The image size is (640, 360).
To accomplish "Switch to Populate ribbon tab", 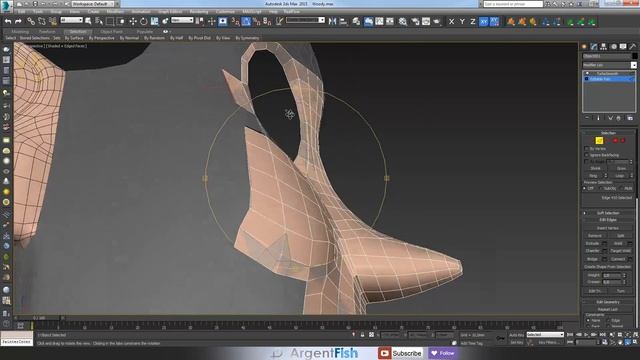I will (144, 31).
